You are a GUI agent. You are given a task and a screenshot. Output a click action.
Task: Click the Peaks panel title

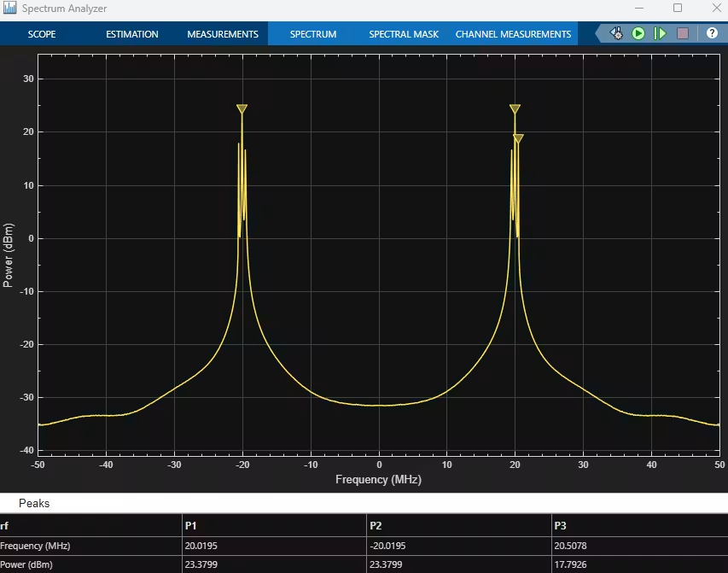(x=34, y=503)
